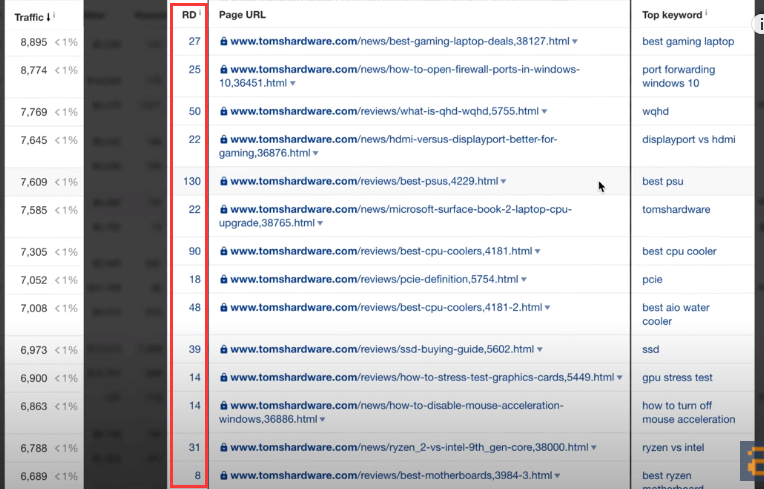Click the 'port forwarding windows 10' keyword

(678, 76)
